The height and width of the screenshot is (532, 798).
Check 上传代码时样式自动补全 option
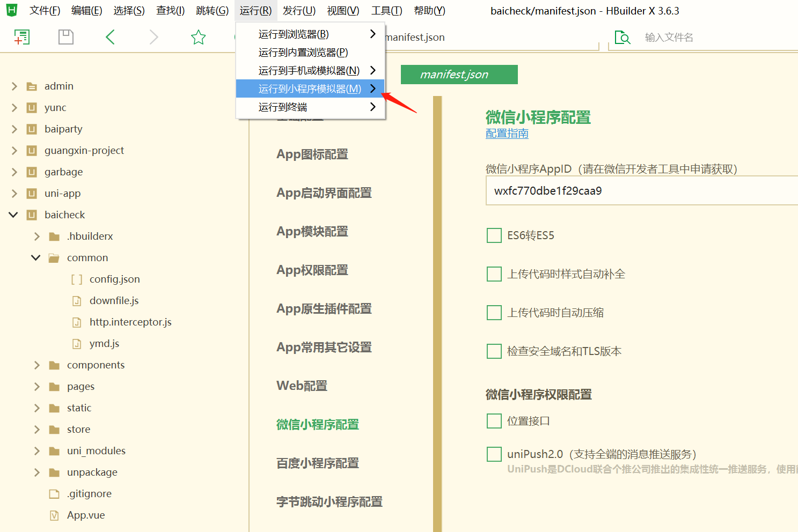(494, 274)
